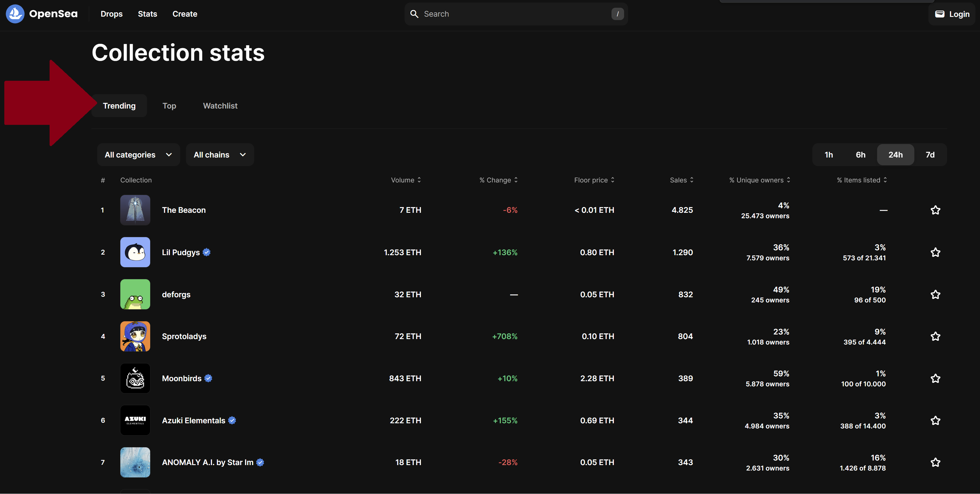Toggle watchlist star for Lil Pudgys
The image size is (980, 494).
[x=935, y=252]
